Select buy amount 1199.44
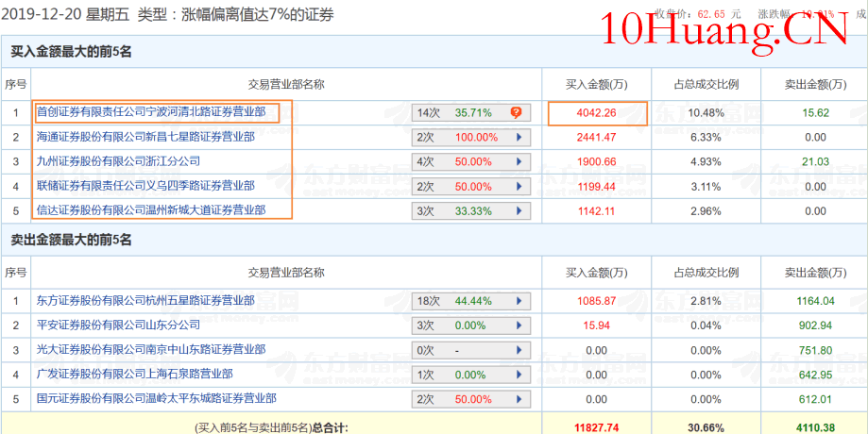 point(597,186)
